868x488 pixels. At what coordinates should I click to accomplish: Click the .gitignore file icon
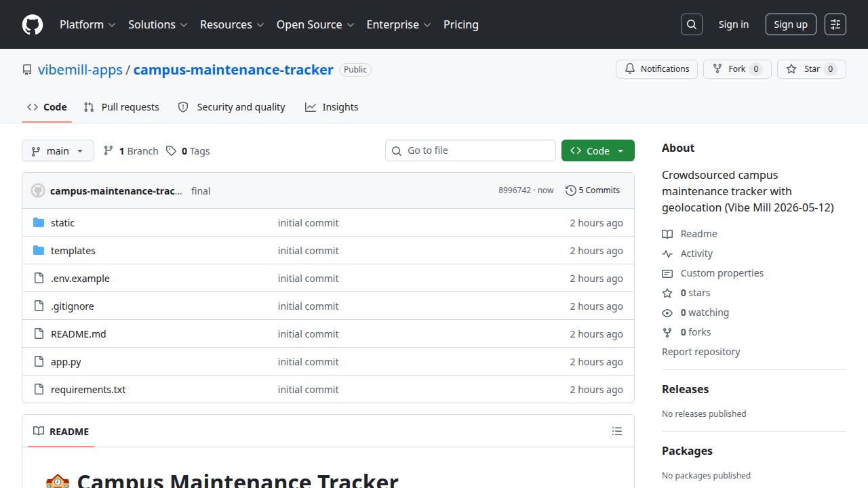pos(39,306)
